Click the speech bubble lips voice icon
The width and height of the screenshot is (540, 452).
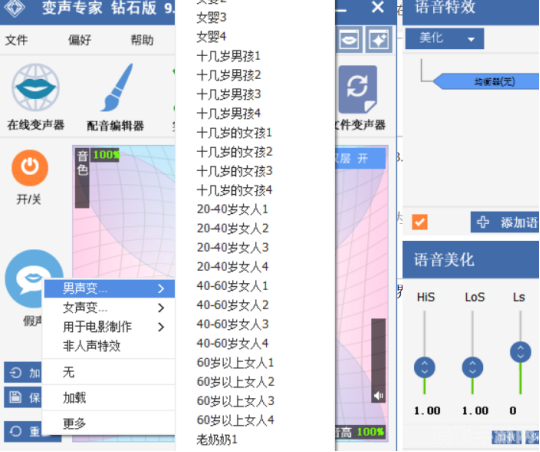tap(33, 277)
